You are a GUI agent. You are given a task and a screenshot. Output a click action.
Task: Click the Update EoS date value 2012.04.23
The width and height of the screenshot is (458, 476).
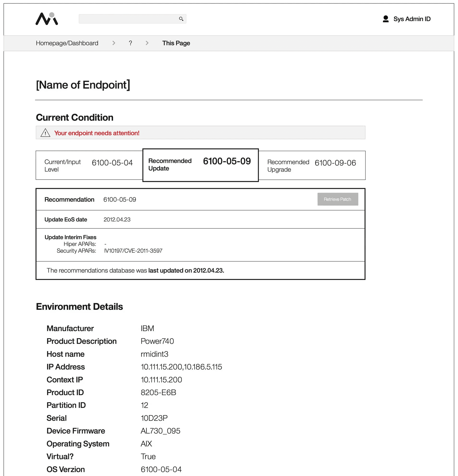pos(117,220)
